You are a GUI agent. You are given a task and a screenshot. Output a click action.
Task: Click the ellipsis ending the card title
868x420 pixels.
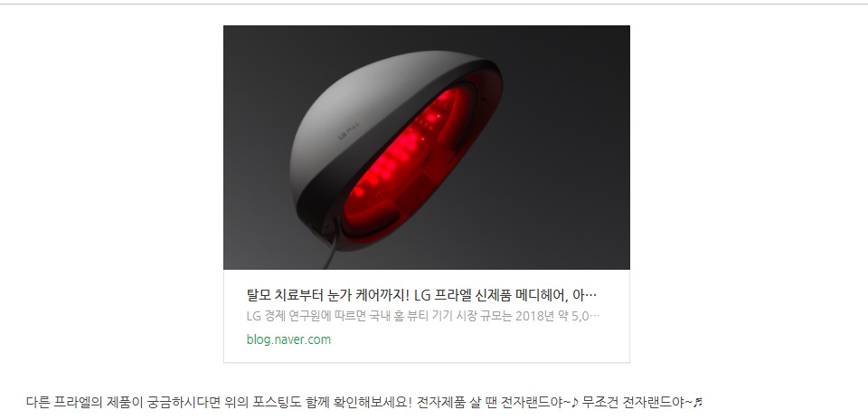point(592,295)
